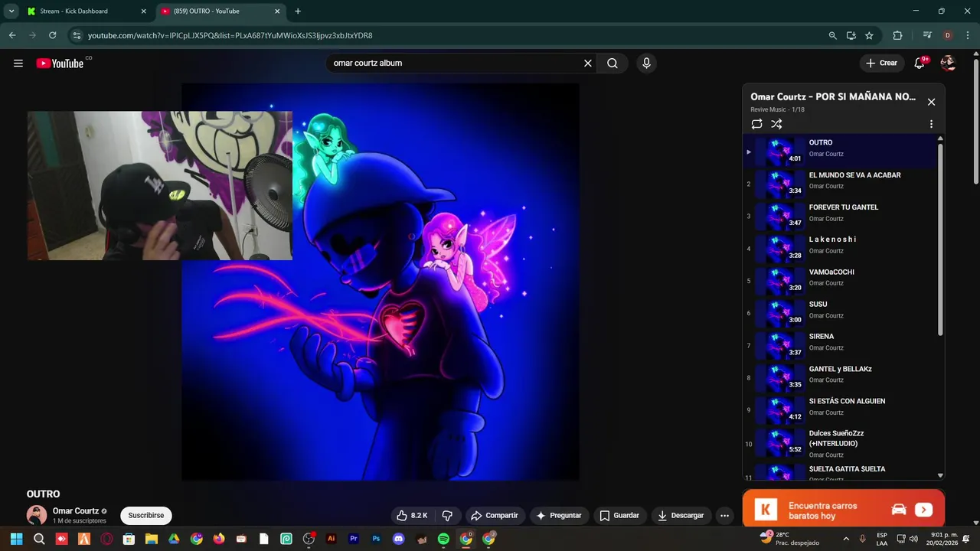
Task: Click the playlist title heading
Action: click(833, 97)
